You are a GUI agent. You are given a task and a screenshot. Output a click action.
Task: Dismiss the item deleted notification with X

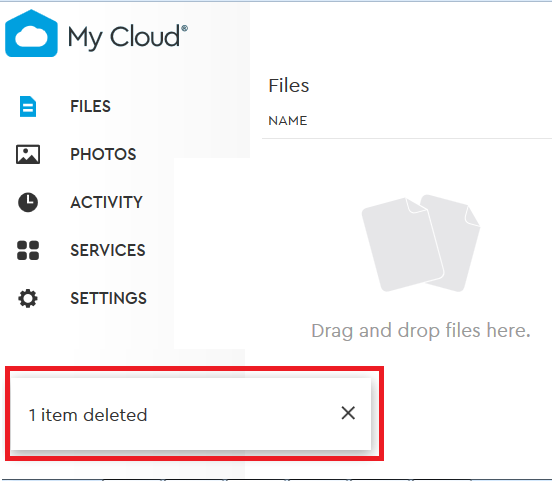[348, 413]
